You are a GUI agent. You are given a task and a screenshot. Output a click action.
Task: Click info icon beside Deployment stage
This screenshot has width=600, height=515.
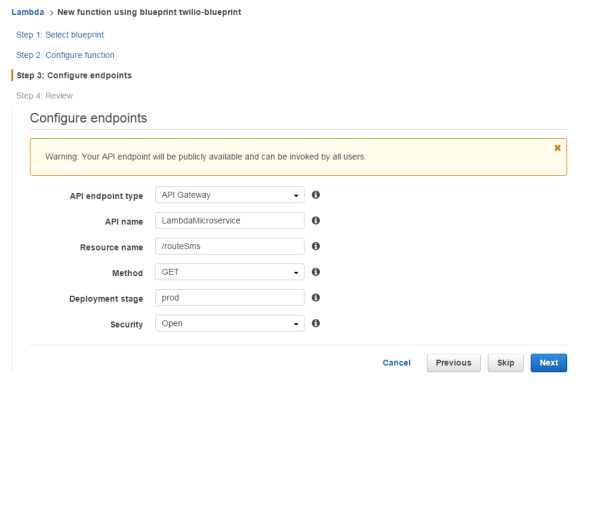click(x=316, y=297)
